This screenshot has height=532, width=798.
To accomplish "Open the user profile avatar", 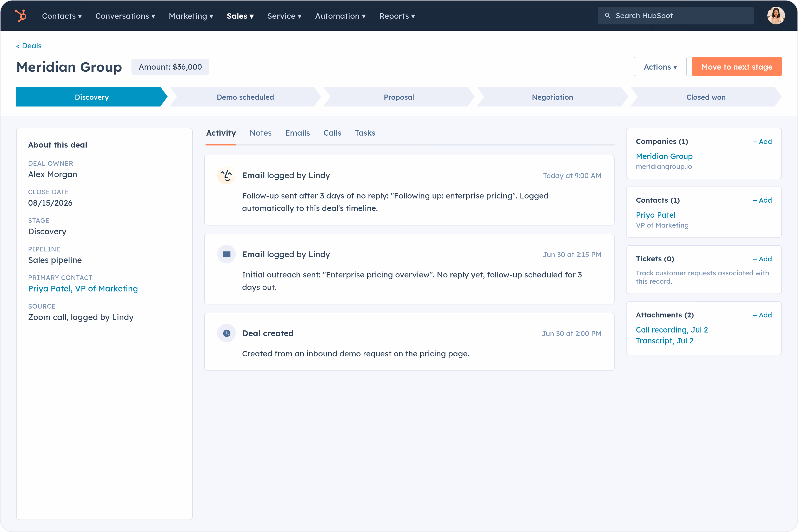I will (x=776, y=16).
